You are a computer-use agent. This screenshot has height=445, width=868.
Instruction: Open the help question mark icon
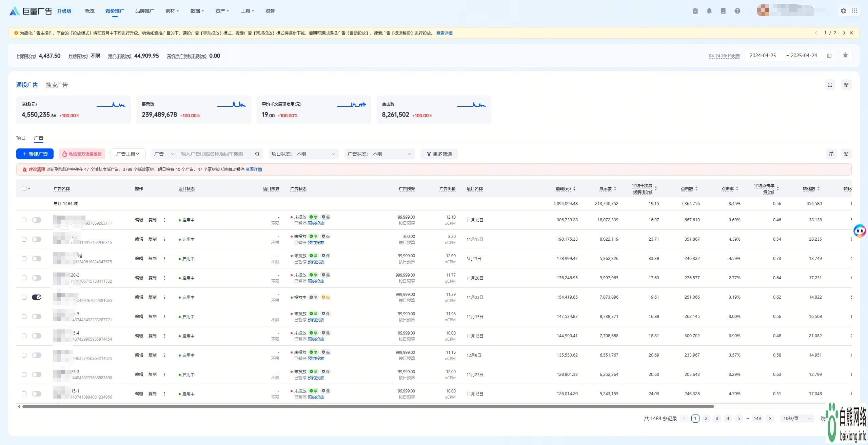737,11
